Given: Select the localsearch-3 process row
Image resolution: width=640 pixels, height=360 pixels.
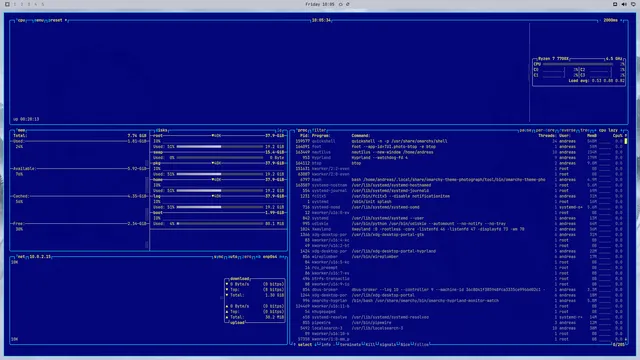Looking at the screenshot, I should [459, 328].
